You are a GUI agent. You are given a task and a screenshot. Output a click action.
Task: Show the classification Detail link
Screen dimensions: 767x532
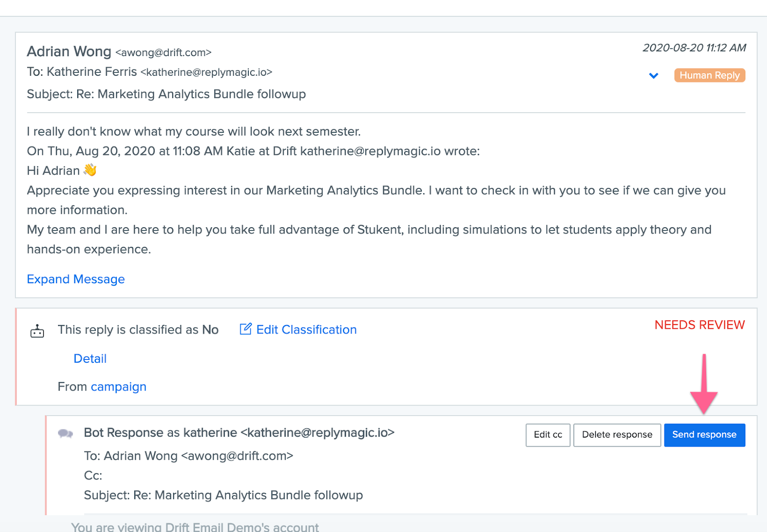pyautogui.click(x=90, y=359)
